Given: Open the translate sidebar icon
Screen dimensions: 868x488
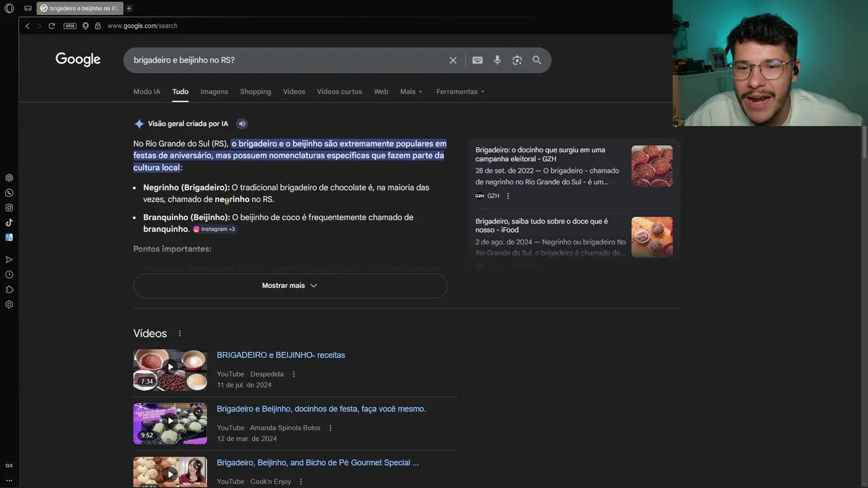Looking at the screenshot, I should pos(9,237).
